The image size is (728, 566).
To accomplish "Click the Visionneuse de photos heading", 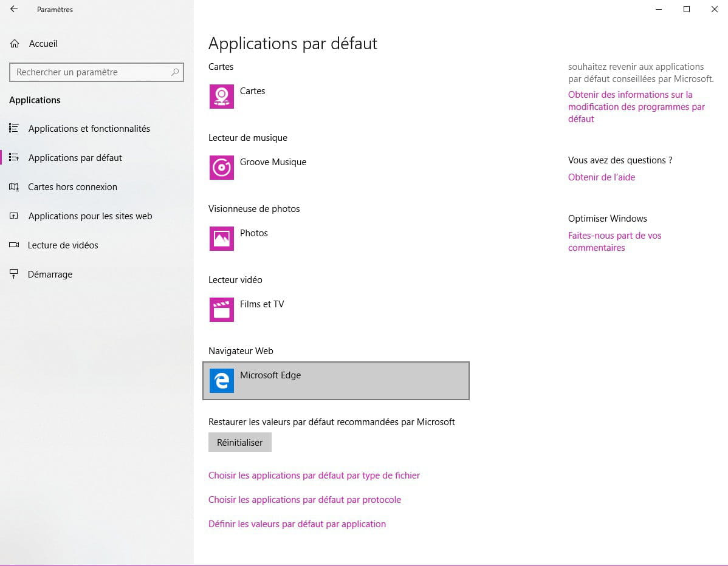I will (x=254, y=209).
